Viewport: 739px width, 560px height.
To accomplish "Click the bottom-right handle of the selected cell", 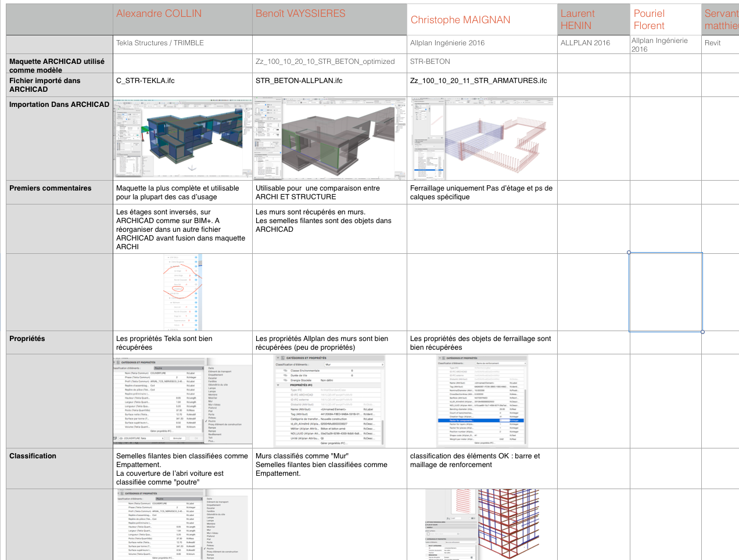I will coord(702,332).
